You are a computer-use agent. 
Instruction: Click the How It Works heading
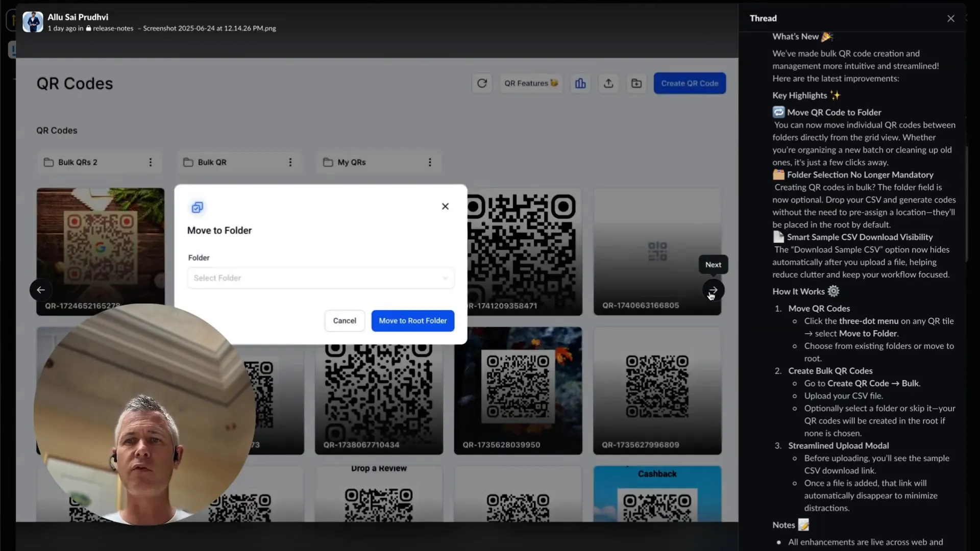coord(805,291)
